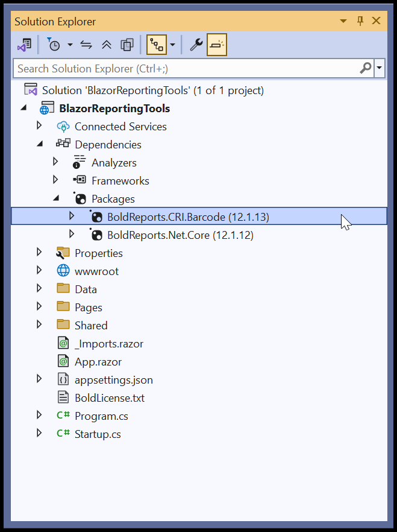Select BoldReports.Net.Core (12.1.12) package
Image resolution: width=397 pixels, height=532 pixels.
tap(180, 235)
